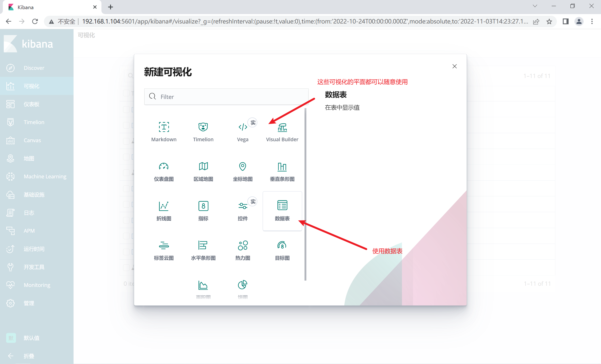
Task: Select the Kibana browser tab
Action: point(52,7)
